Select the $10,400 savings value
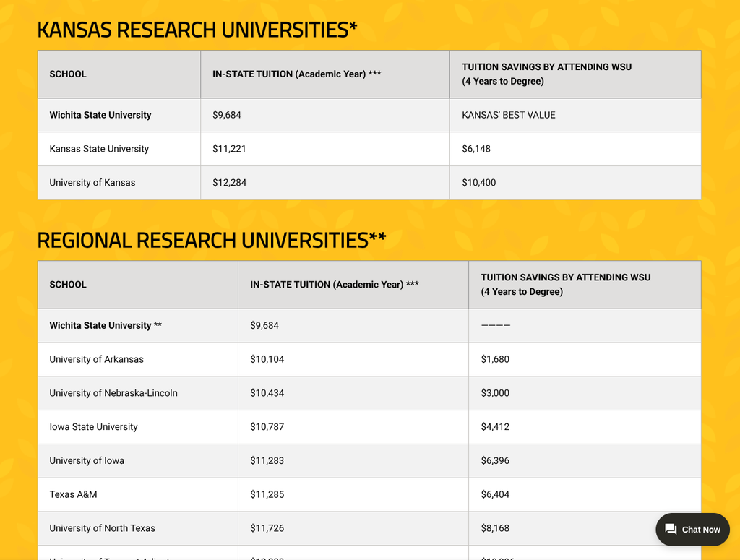This screenshot has width=740, height=560. click(479, 183)
